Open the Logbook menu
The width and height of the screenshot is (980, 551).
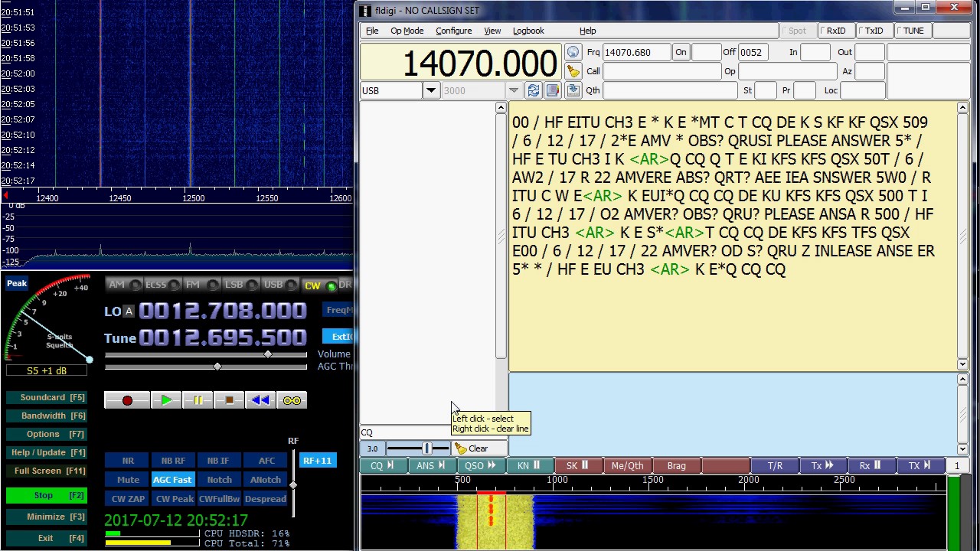(x=528, y=31)
